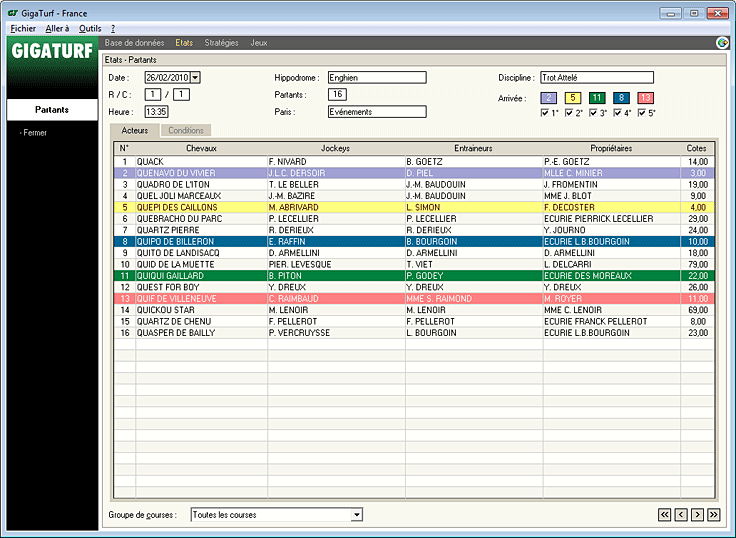Screen dimensions: 736x538
Task: Click the yellow arrival swatch 5
Action: coord(573,98)
